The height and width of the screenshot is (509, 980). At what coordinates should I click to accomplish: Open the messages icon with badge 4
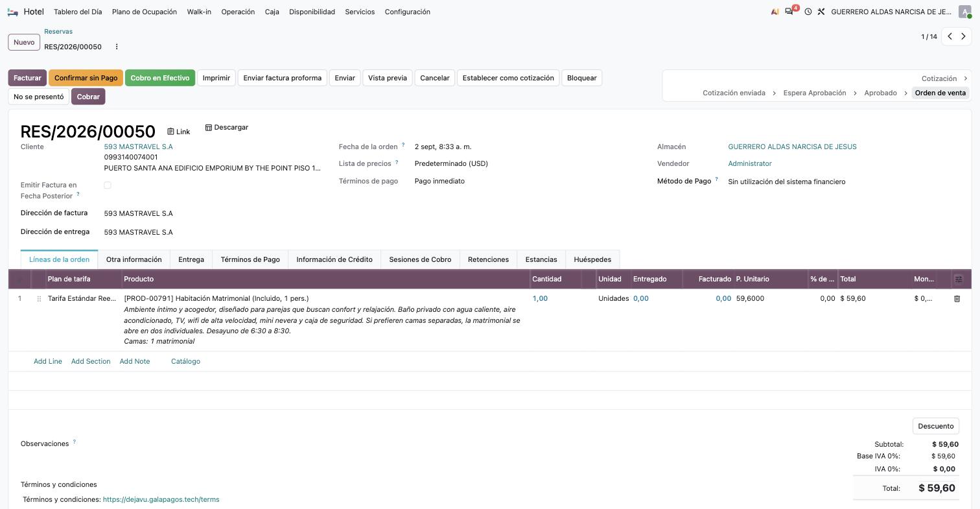pyautogui.click(x=790, y=11)
